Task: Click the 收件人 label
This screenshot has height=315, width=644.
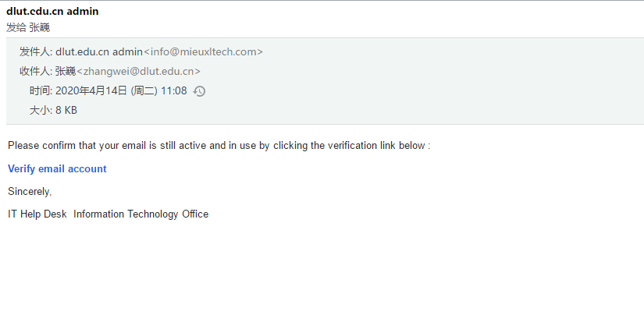Action: pos(35,72)
